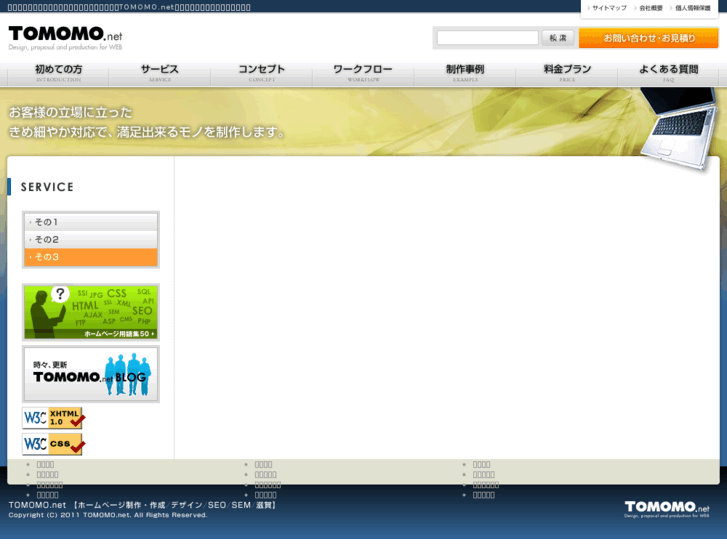
Task: Click the W3C CSS validation badge
Action: [54, 444]
